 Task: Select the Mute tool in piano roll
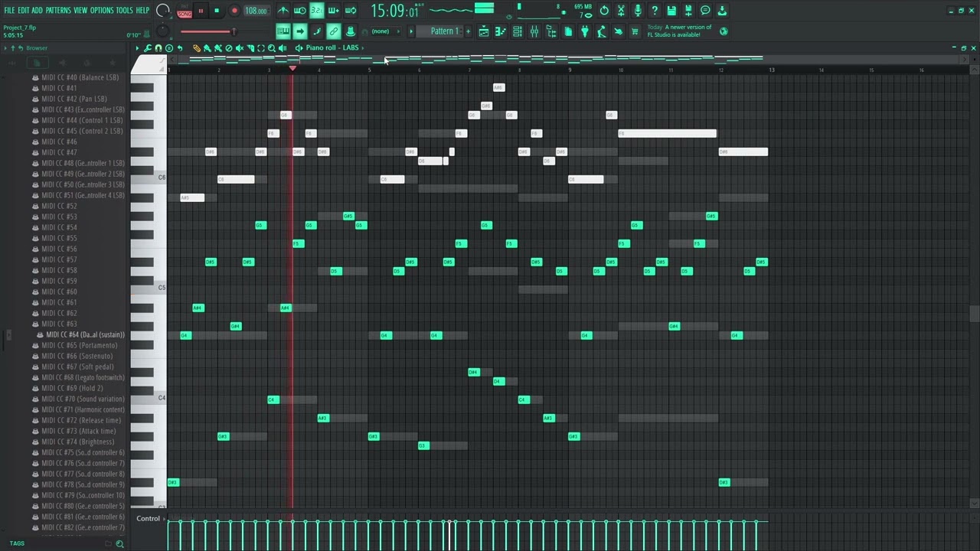pyautogui.click(x=240, y=48)
